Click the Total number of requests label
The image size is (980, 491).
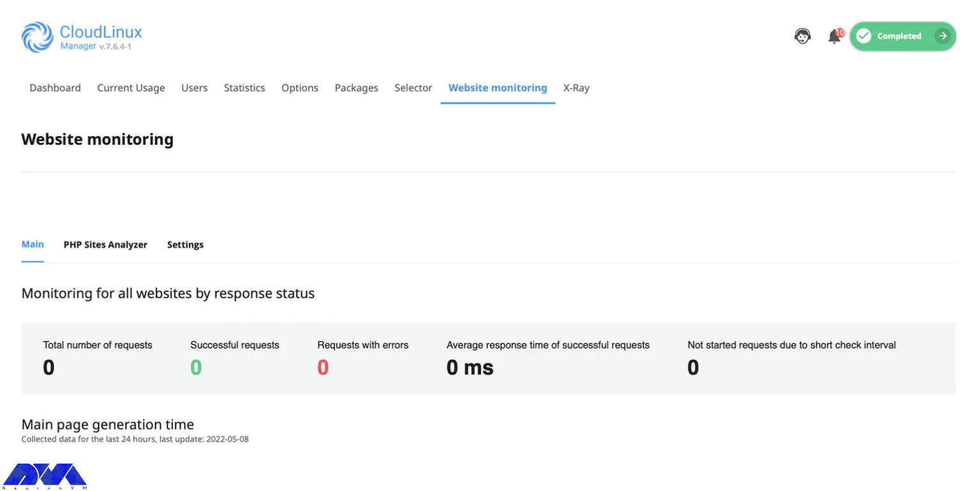click(x=98, y=345)
